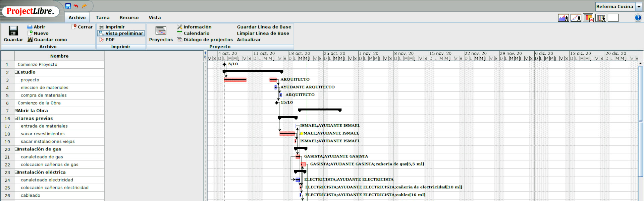Select the colocación cañerias electricidad row
This screenshot has width=644, height=201.
pos(59,188)
